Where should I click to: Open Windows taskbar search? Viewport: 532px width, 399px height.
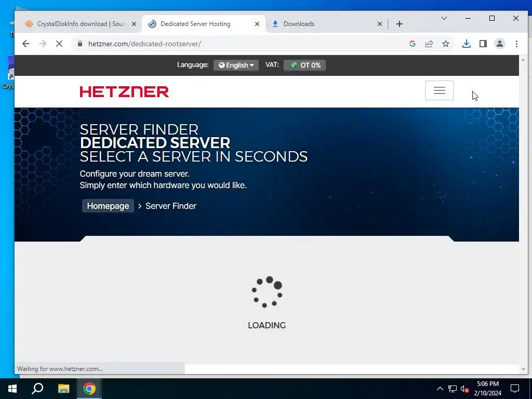click(x=37, y=389)
